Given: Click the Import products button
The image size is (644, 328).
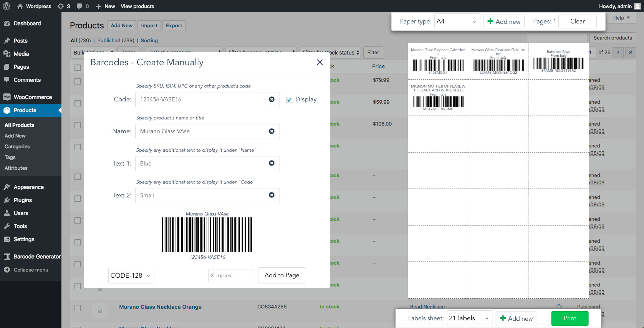Looking at the screenshot, I should pyautogui.click(x=149, y=25).
